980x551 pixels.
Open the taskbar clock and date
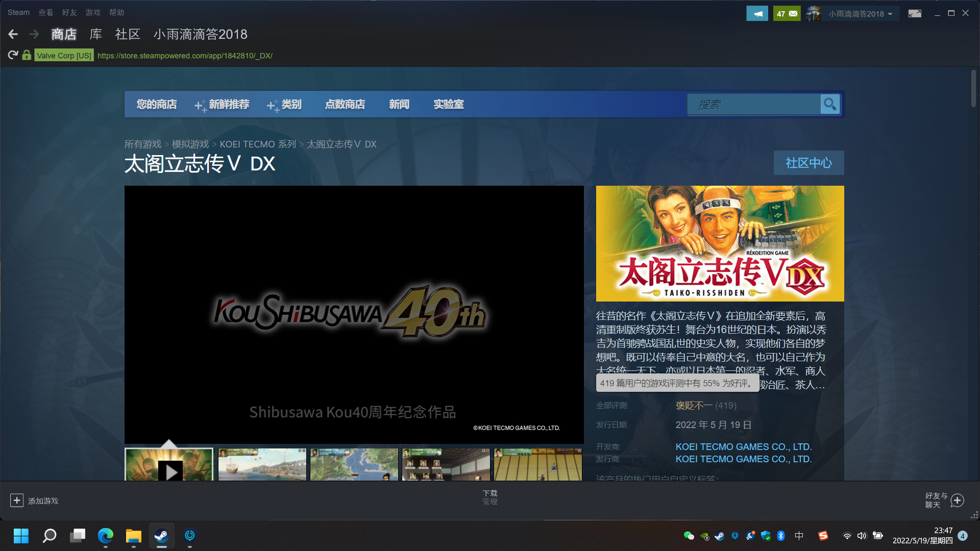923,536
